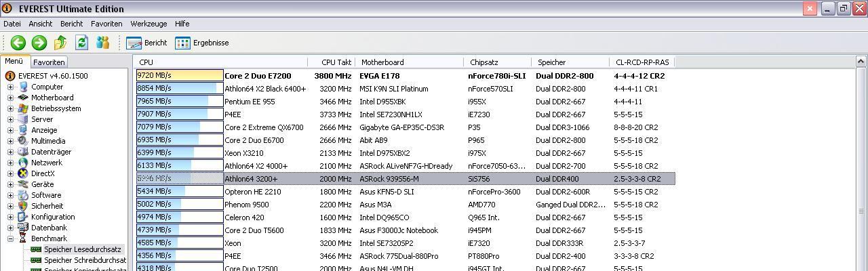Open the Bericht menu
The width and height of the screenshot is (868, 271).
click(x=71, y=24)
